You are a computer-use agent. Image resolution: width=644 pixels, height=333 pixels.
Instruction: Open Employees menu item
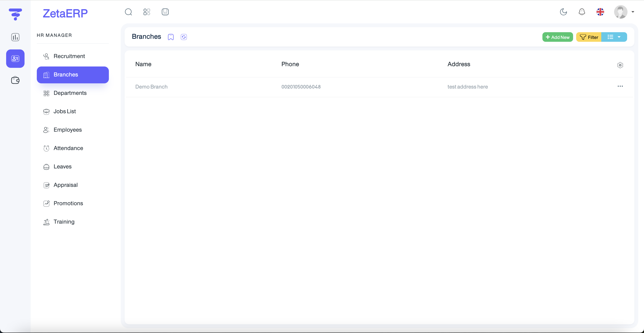pyautogui.click(x=67, y=130)
